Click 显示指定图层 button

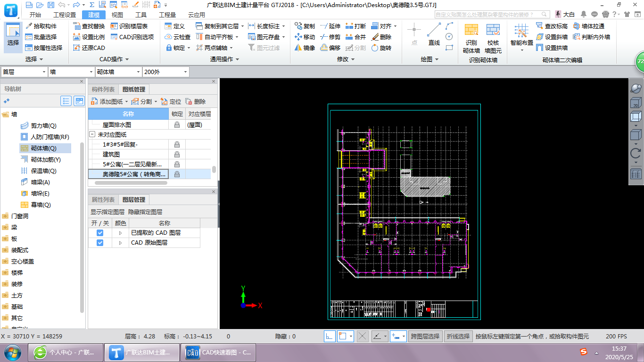pyautogui.click(x=107, y=212)
